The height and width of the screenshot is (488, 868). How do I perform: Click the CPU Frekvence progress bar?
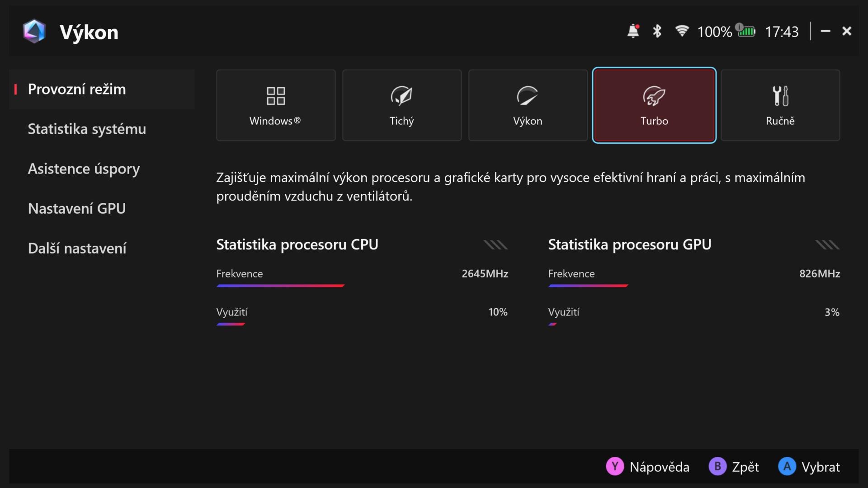pos(280,286)
